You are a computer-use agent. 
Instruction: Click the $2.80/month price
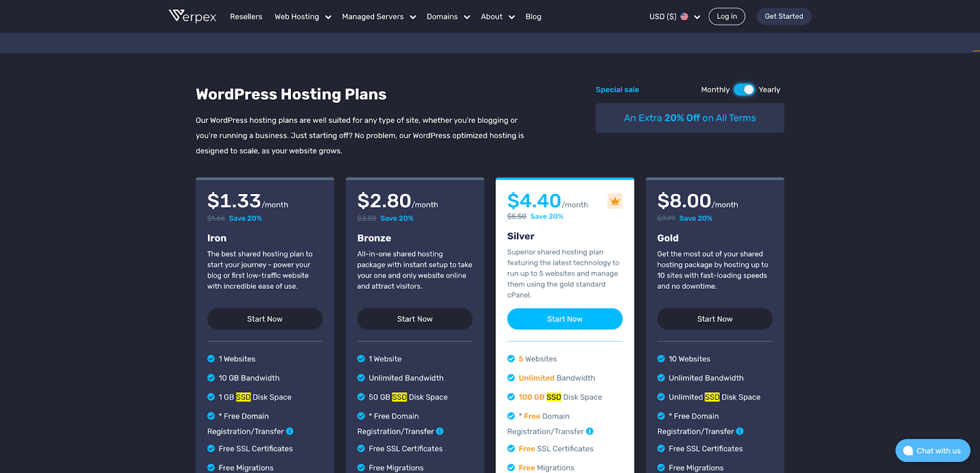(398, 201)
